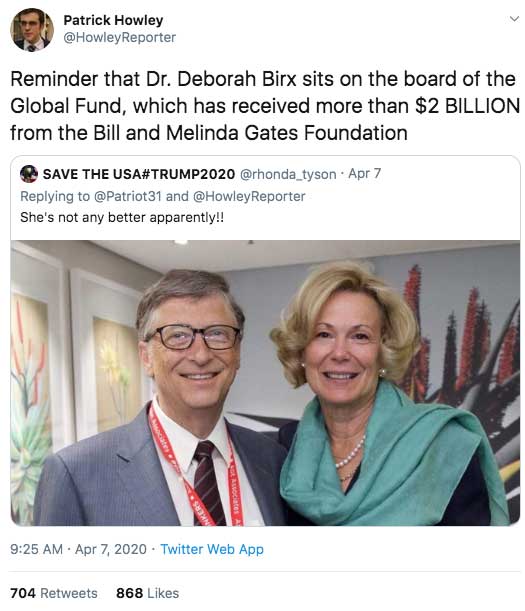525x611 pixels.
Task: Open the Apr 7, 2020 date link
Action: (x=111, y=549)
